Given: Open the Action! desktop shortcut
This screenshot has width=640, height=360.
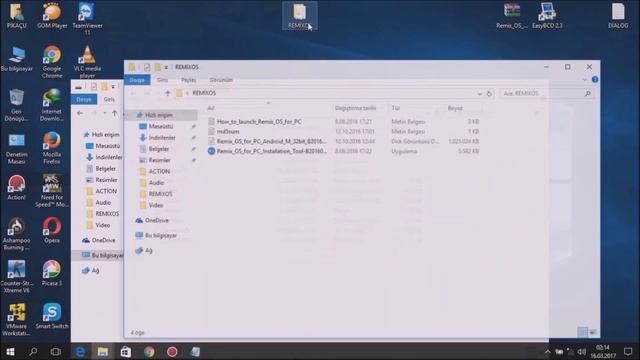Looking at the screenshot, I should (x=16, y=188).
